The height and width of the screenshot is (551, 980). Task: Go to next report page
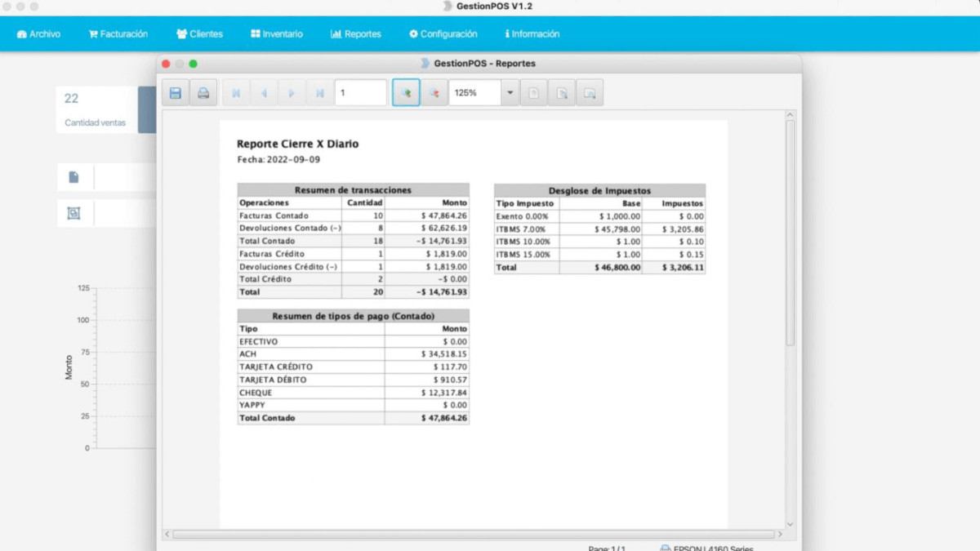[292, 93]
